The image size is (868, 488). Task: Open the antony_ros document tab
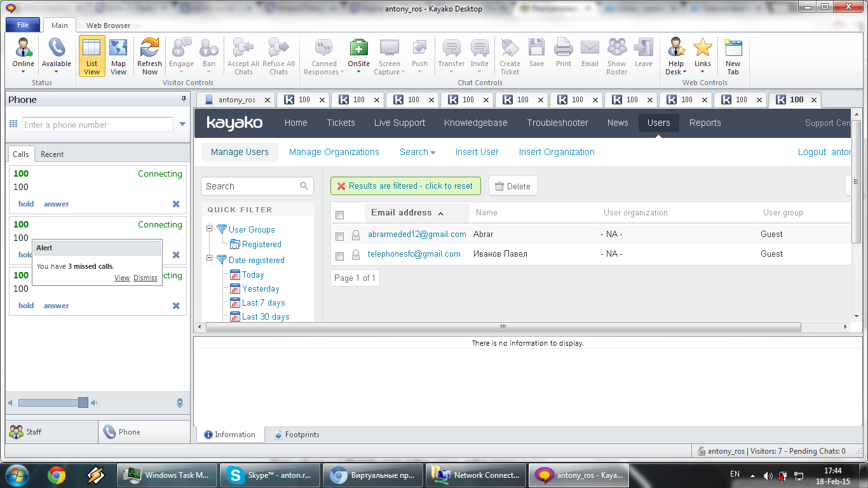coord(235,100)
